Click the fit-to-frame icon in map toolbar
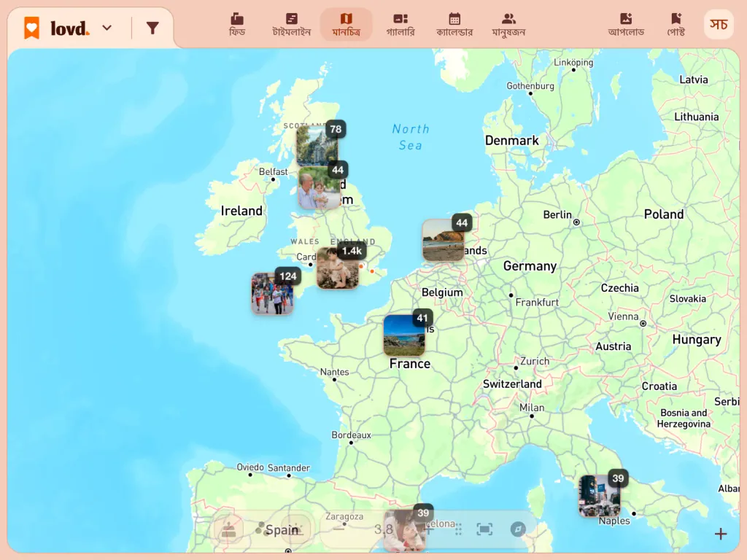The image size is (747, 560). click(484, 529)
